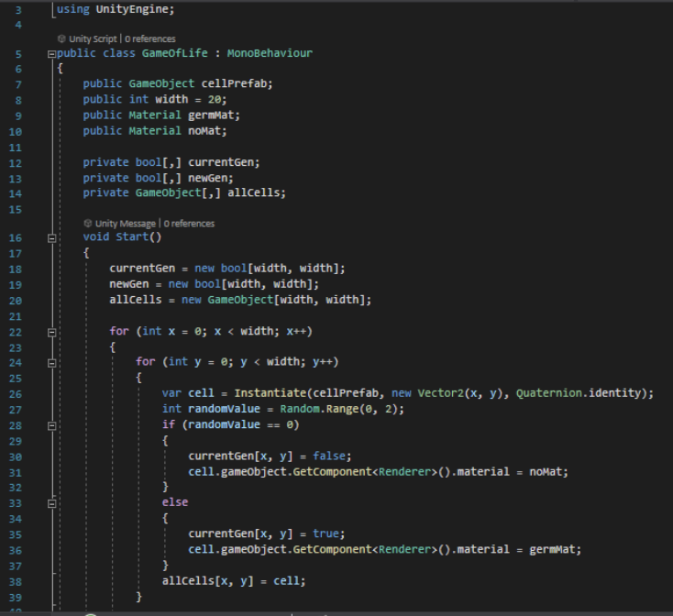
Task: Click the 'Unity Script' CodeLens label
Action: (93, 39)
